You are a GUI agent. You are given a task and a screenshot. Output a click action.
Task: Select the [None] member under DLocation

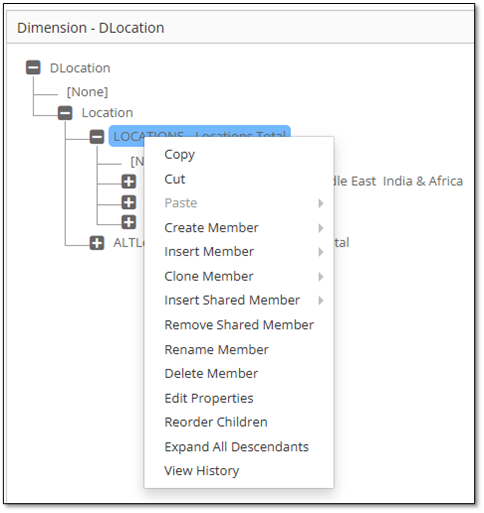pos(88,92)
